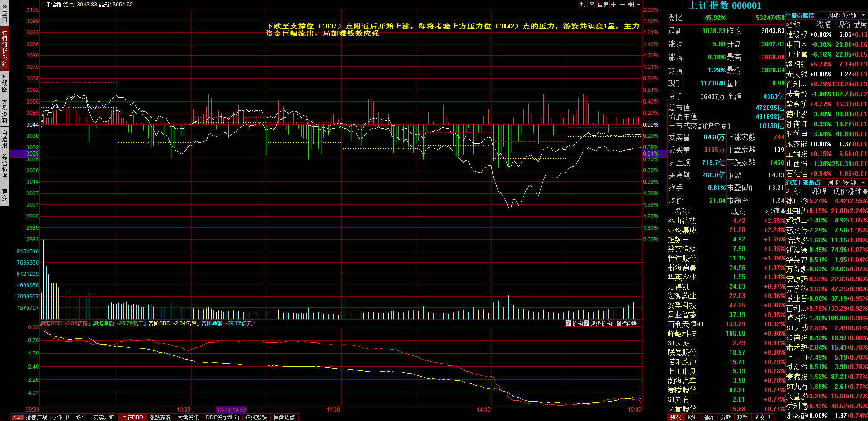Viewport: 868px width, 421px height.
Task: Select 百利天恒-U row in stock list
Action: pyautogui.click(x=685, y=324)
